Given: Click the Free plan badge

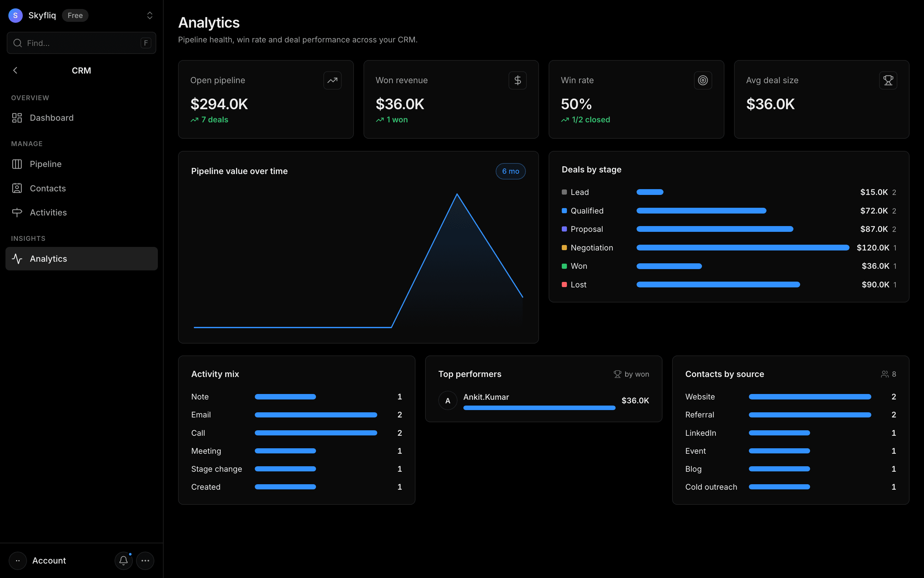Looking at the screenshot, I should 75,15.
